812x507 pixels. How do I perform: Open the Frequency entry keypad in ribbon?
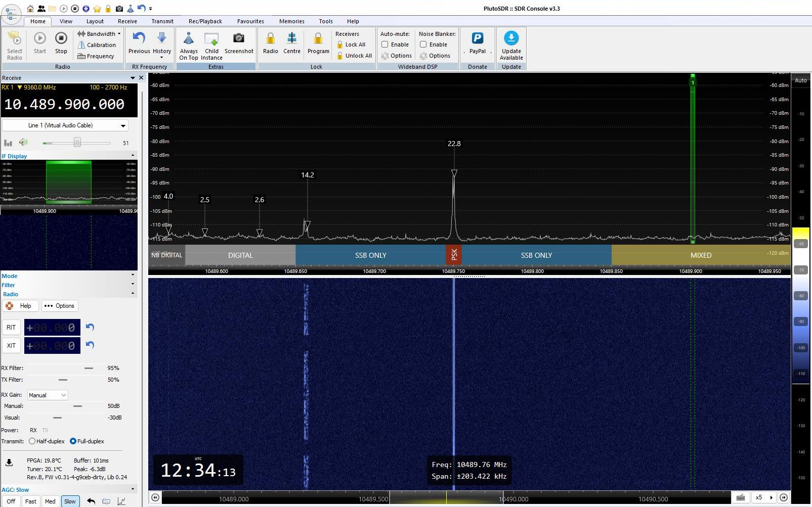click(x=96, y=56)
